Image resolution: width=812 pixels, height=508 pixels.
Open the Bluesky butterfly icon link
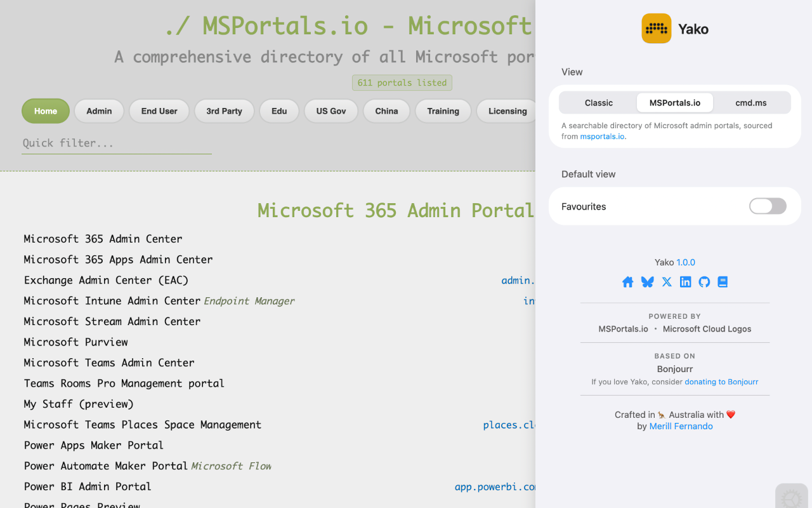(x=647, y=282)
